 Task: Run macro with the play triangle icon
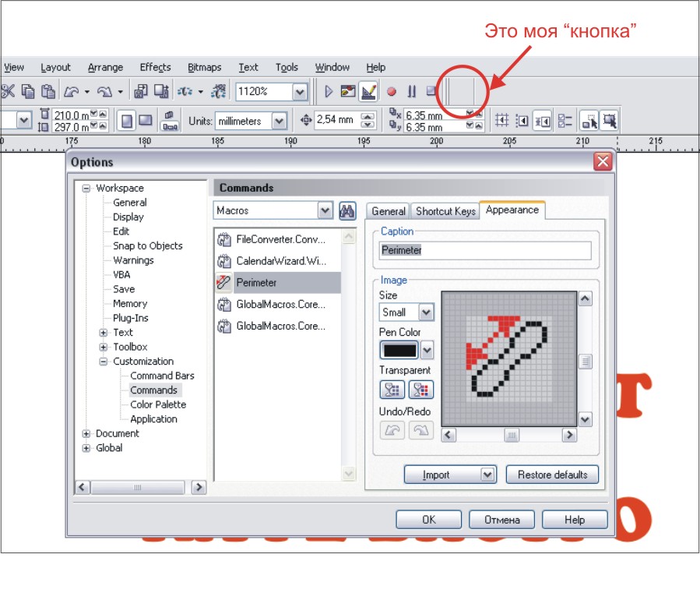click(329, 92)
